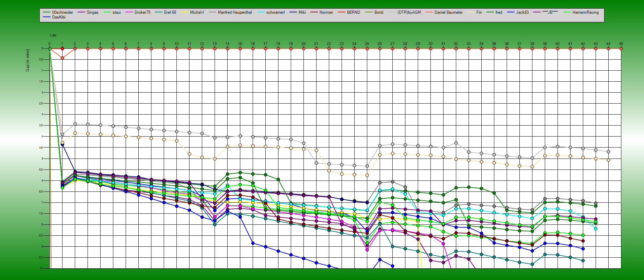
Task: Click the DasKibi legend entry
Action: click(x=54, y=17)
